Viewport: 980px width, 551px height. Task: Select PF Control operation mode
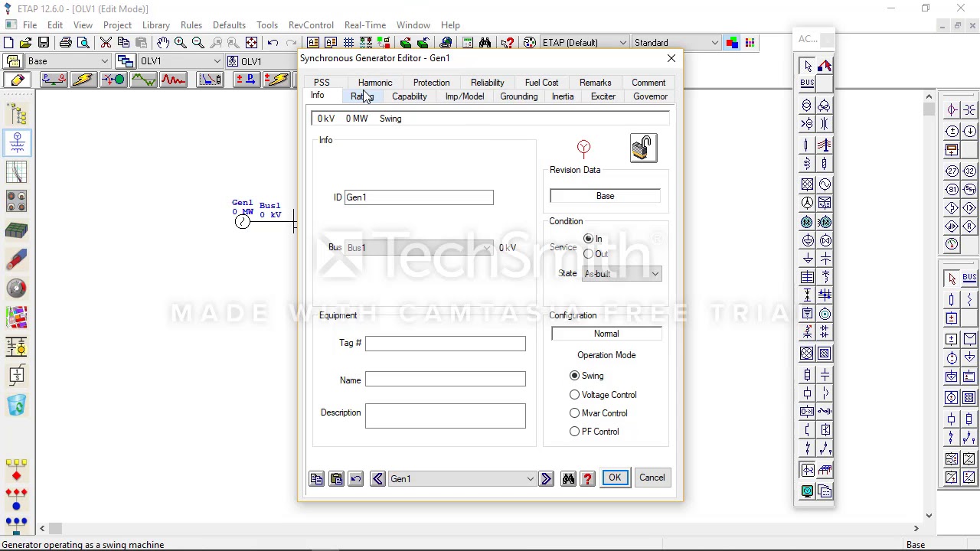(x=575, y=432)
